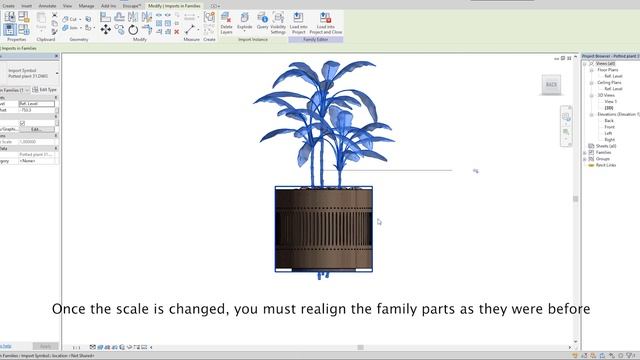Click the Edit... button in Properties
The width and height of the screenshot is (640, 360).
pyautogui.click(x=37, y=129)
